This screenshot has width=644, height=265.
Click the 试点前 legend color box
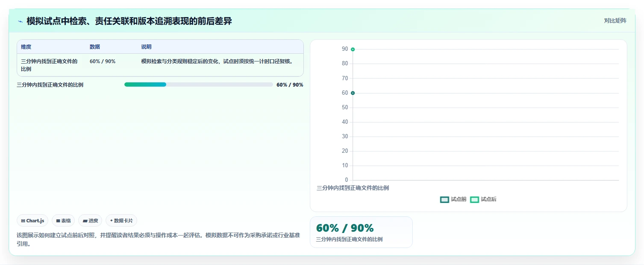point(444,199)
